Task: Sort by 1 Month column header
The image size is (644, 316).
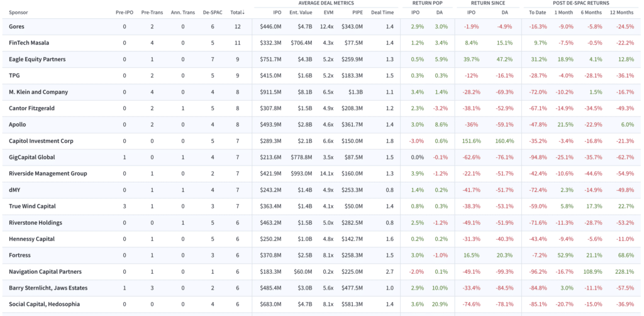Action: pos(563,13)
